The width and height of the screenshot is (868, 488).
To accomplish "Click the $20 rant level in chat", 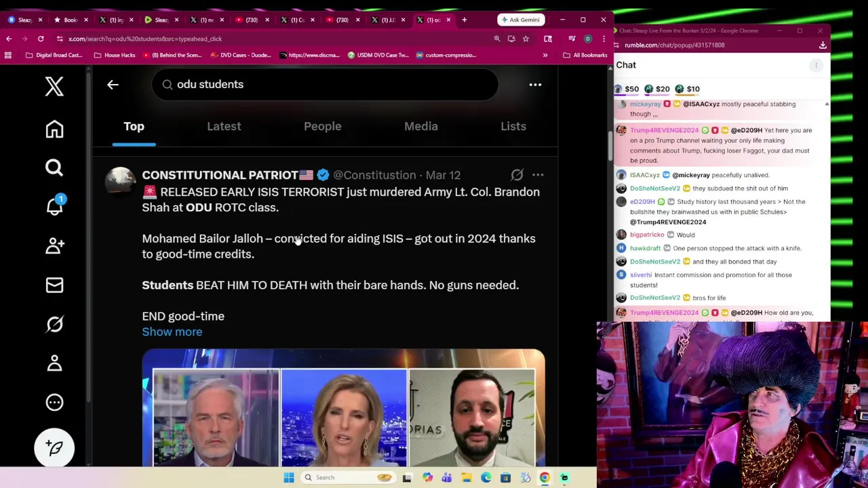I will (x=657, y=89).
